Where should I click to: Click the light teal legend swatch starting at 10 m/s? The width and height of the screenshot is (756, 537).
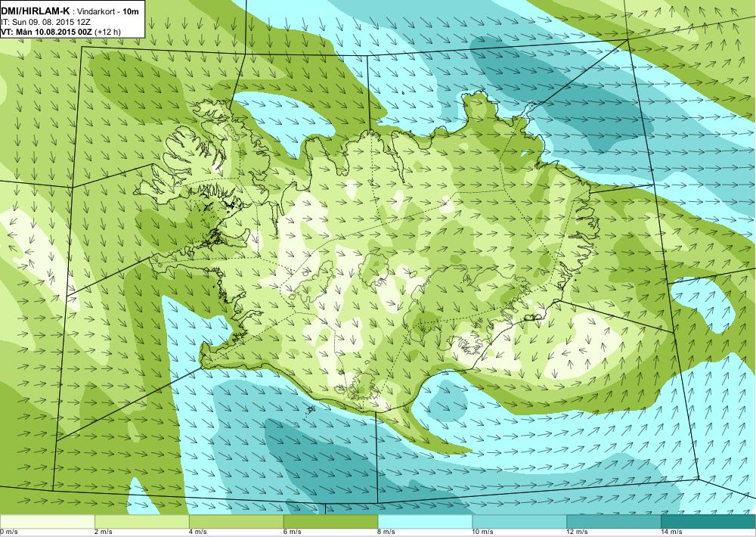click(x=520, y=522)
